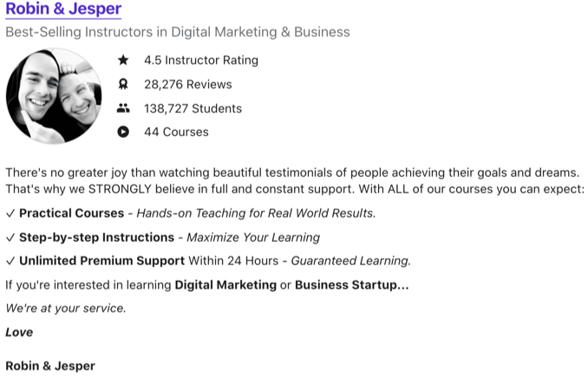Screen dimensions: 588x377
Task: Click the checkmark before Unlimited Premium Support
Action: (10, 261)
